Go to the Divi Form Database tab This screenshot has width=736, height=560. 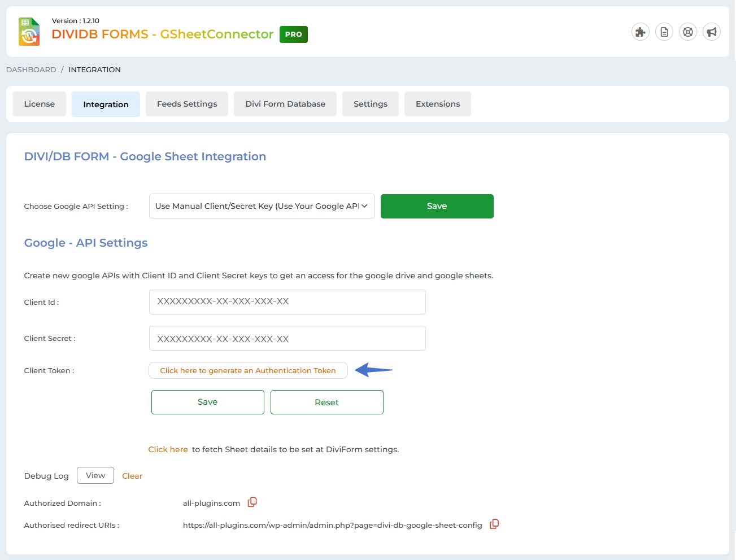(x=285, y=104)
